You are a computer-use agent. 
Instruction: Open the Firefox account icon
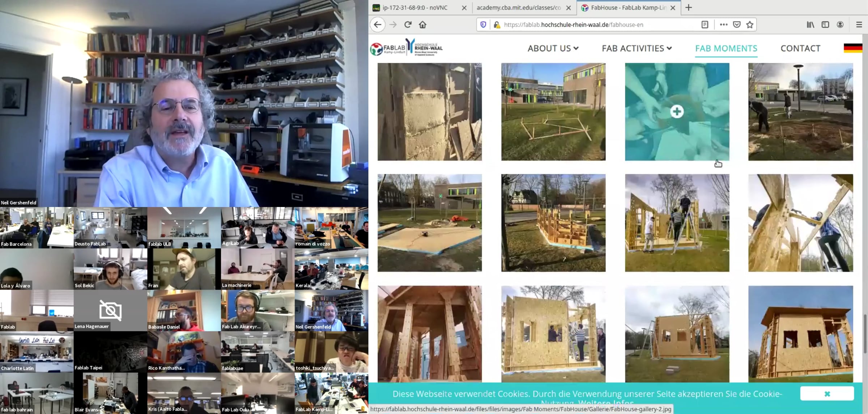[840, 25]
